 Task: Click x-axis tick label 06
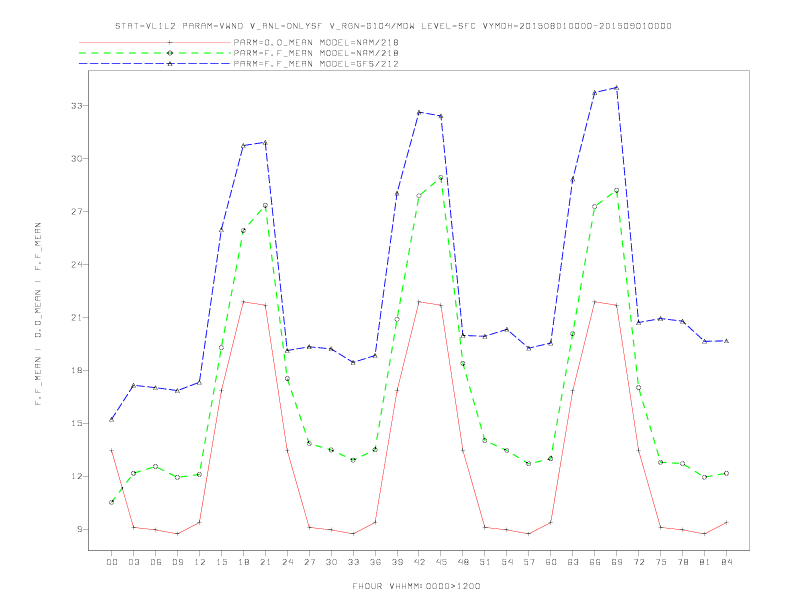coord(156,562)
